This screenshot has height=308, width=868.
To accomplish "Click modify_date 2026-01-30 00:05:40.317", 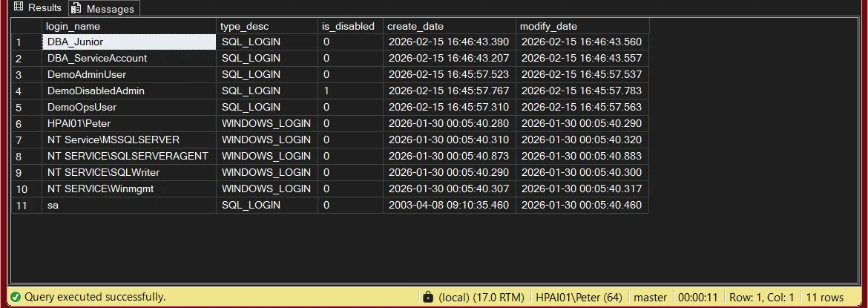I will (x=582, y=189).
